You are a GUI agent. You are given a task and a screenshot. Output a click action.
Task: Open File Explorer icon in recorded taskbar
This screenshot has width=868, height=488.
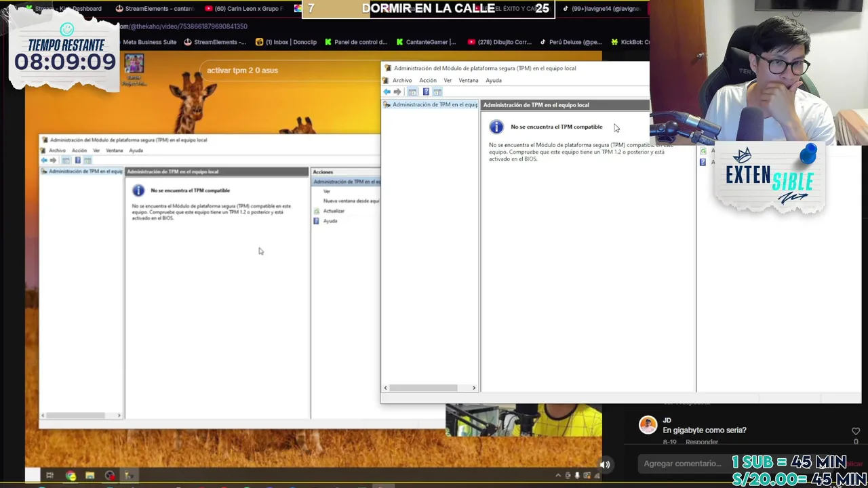[x=90, y=476]
